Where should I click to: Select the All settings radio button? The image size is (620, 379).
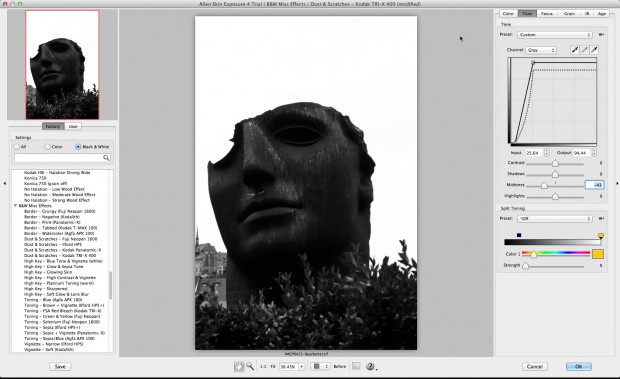pos(17,147)
